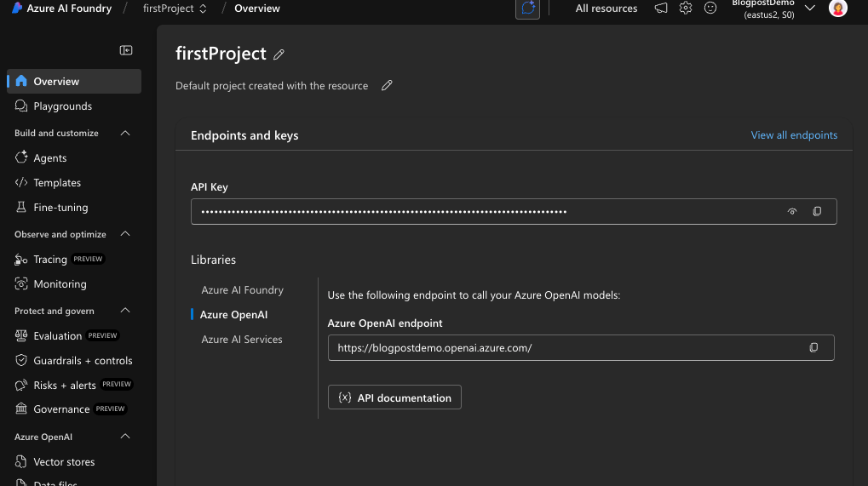Image resolution: width=868 pixels, height=486 pixels.
Task: Click the API documentation button
Action: pos(394,397)
